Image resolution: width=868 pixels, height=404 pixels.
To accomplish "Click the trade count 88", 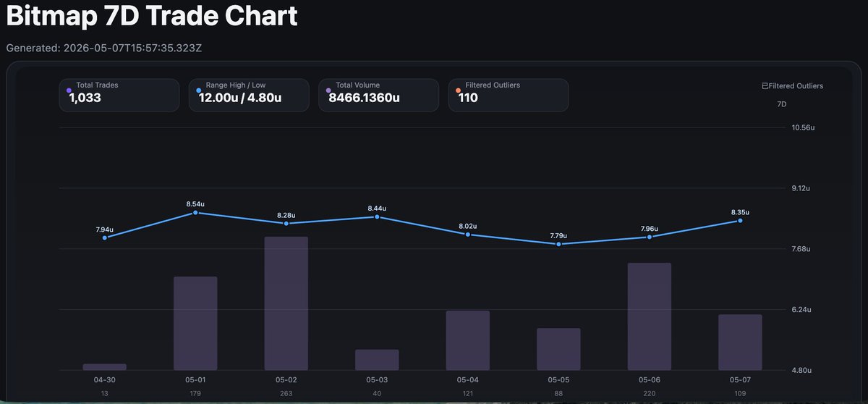I will tap(558, 393).
